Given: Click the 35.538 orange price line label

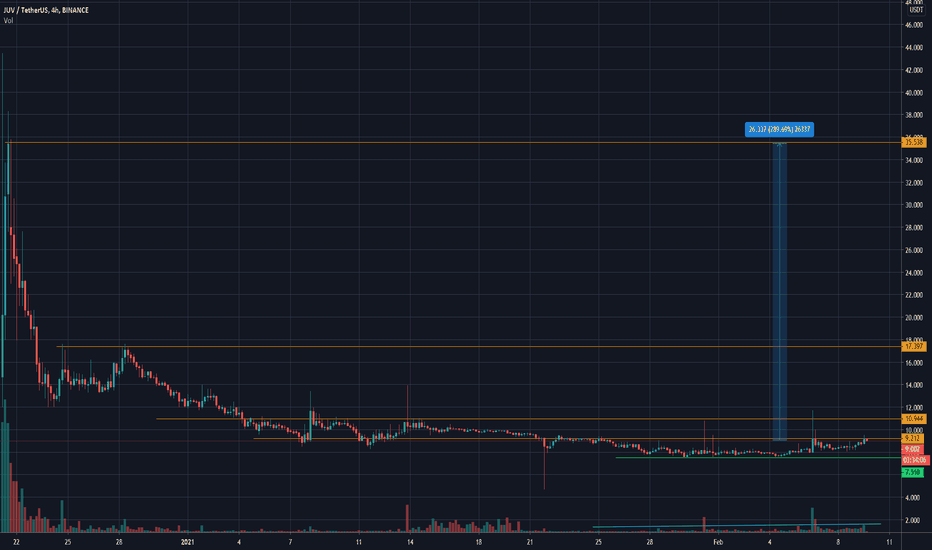Looking at the screenshot, I should point(914,142).
